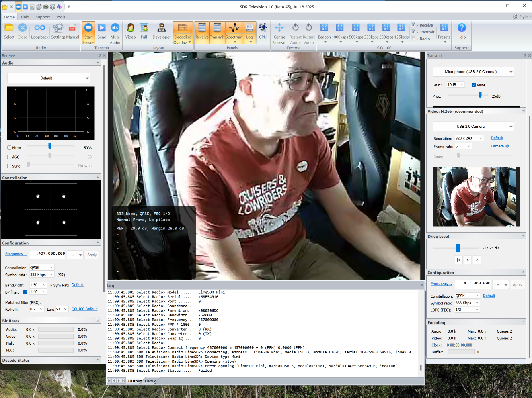Viewport: 532px width, 398px height.
Task: Uncheck microphone Mute in Transmit panel
Action: 474,85
